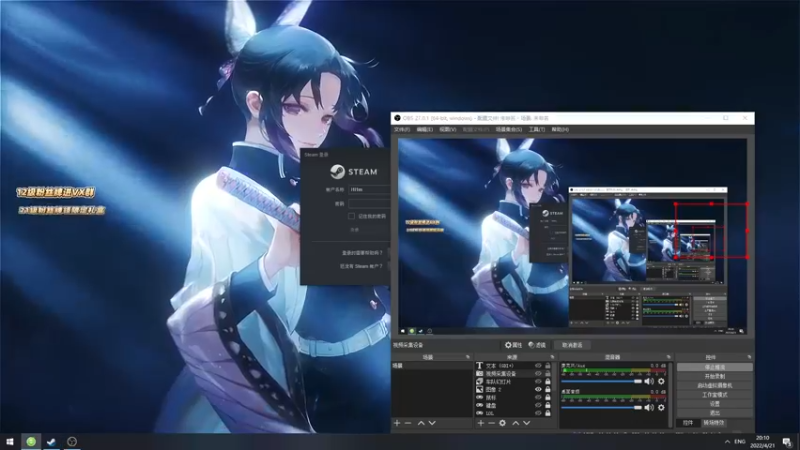Toggle visibility of 文本 (GDI+) source

coord(538,366)
